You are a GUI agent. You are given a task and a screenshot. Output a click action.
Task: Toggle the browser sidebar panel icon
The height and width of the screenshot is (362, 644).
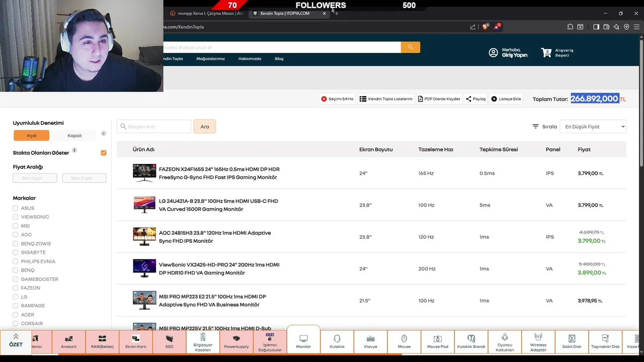[x=596, y=27]
